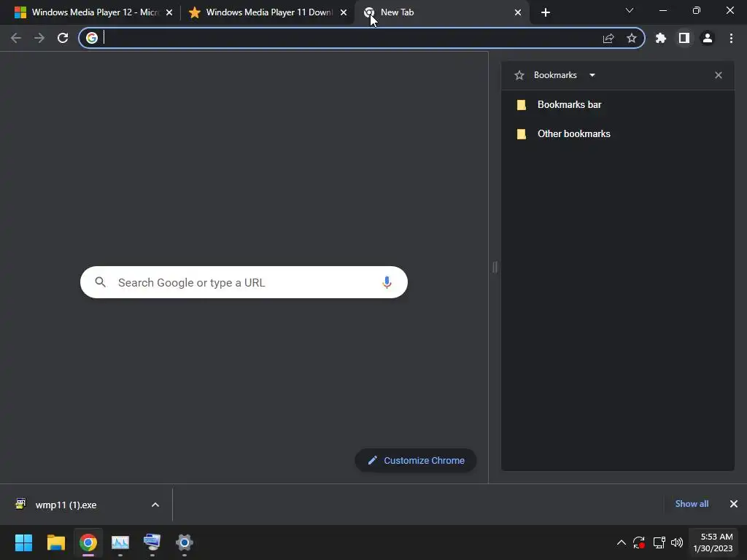
Task: Open the Other bookmarks folder
Action: click(x=617, y=134)
